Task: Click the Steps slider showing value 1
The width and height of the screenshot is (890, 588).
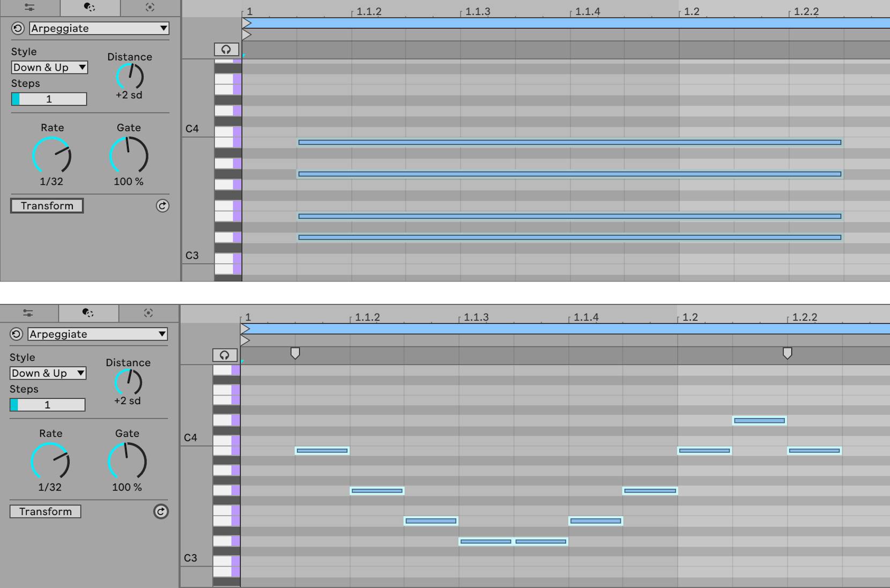Action: (x=48, y=99)
